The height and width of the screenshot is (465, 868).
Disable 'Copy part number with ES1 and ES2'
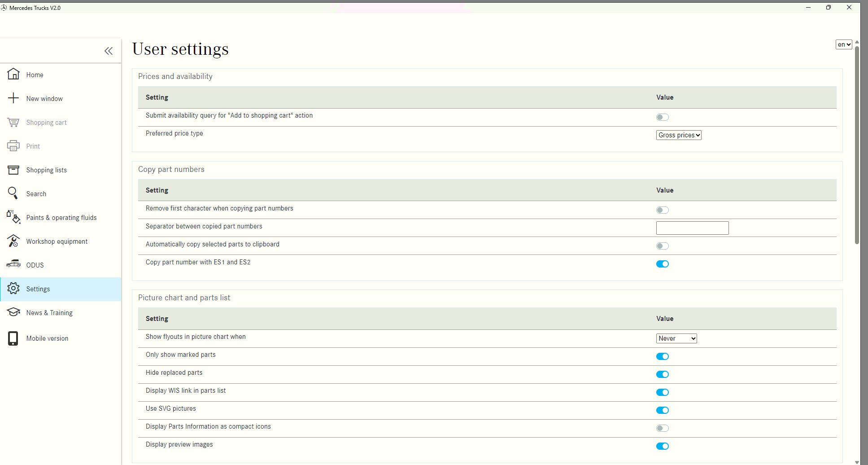click(x=662, y=263)
